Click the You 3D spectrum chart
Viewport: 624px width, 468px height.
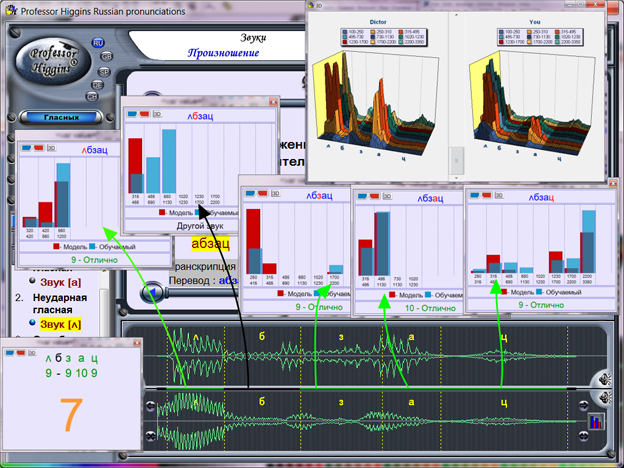(x=532, y=105)
